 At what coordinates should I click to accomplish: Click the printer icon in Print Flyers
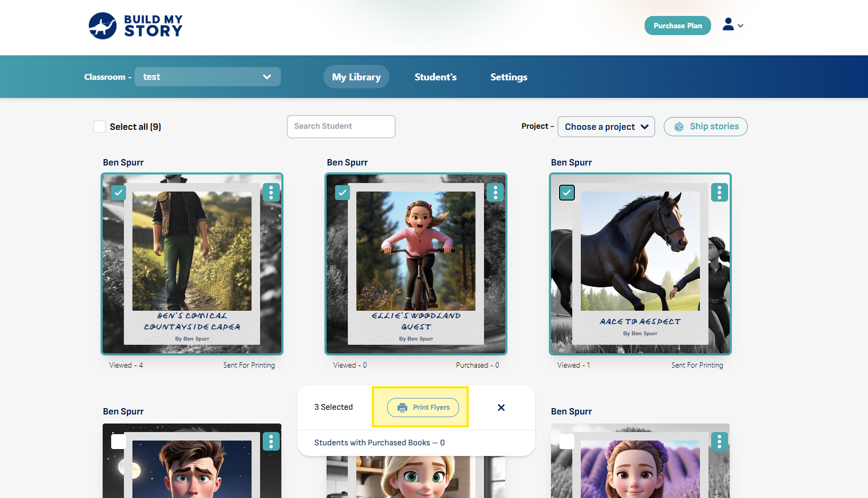(403, 408)
